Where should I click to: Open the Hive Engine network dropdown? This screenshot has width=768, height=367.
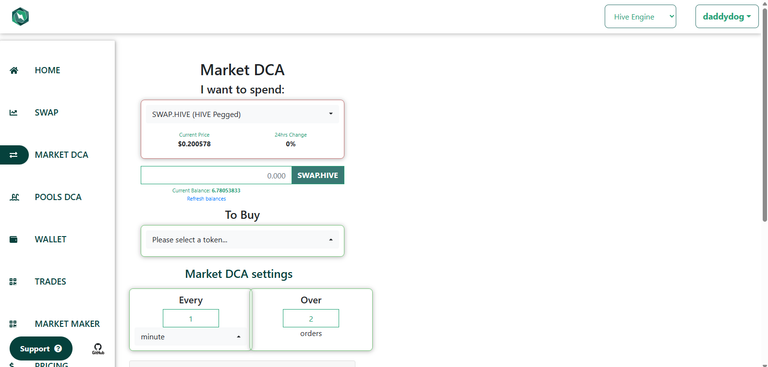pyautogui.click(x=640, y=17)
